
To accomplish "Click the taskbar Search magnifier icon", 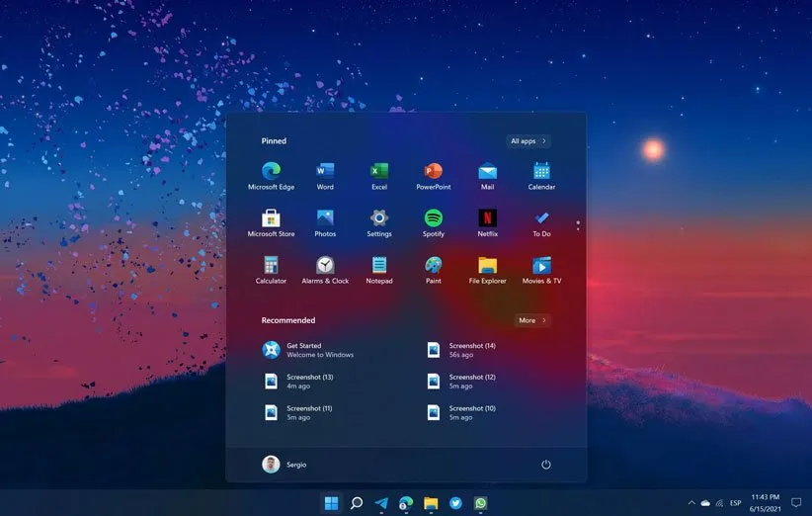I will pyautogui.click(x=357, y=503).
